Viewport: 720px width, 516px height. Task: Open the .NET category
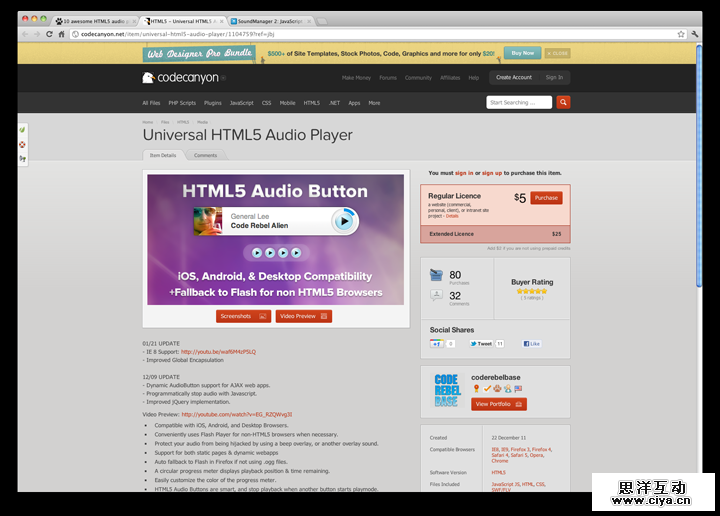point(334,103)
